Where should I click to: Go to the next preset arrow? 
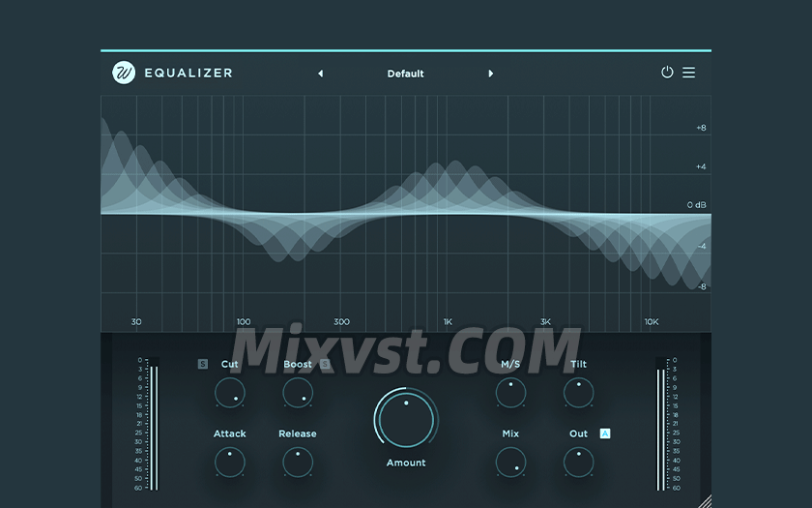point(491,74)
